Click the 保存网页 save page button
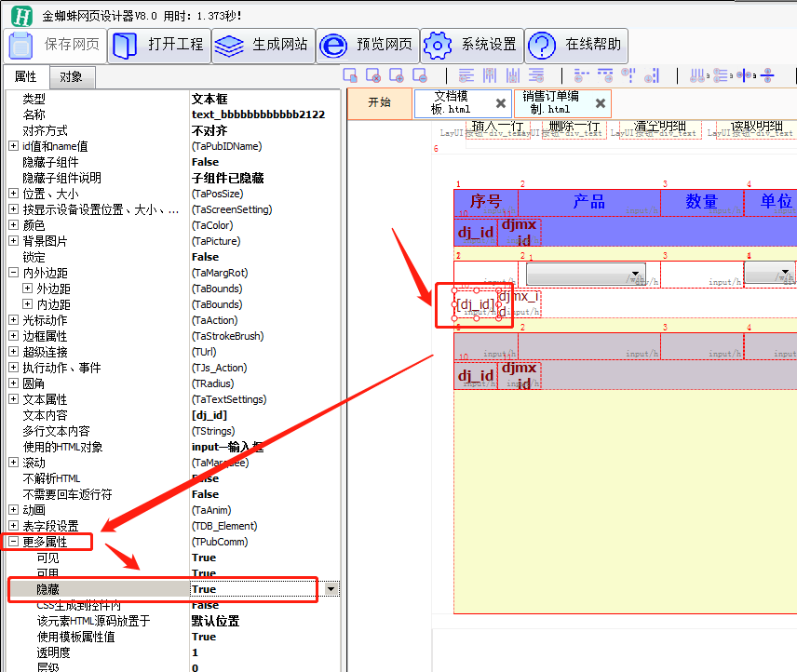 coord(55,45)
